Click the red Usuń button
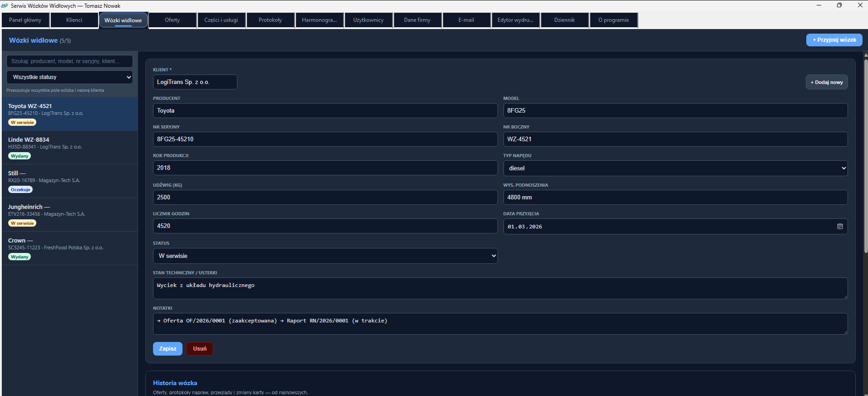 pyautogui.click(x=200, y=349)
